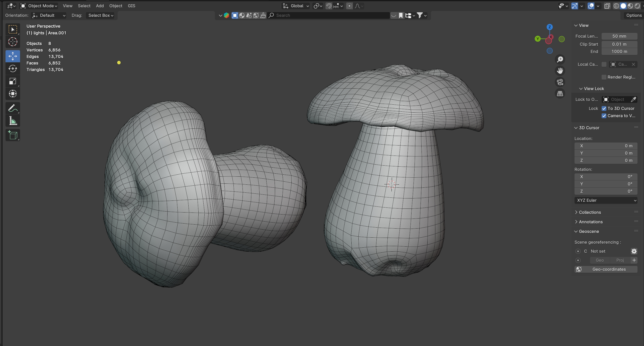Toggle camera view button

pos(560,82)
